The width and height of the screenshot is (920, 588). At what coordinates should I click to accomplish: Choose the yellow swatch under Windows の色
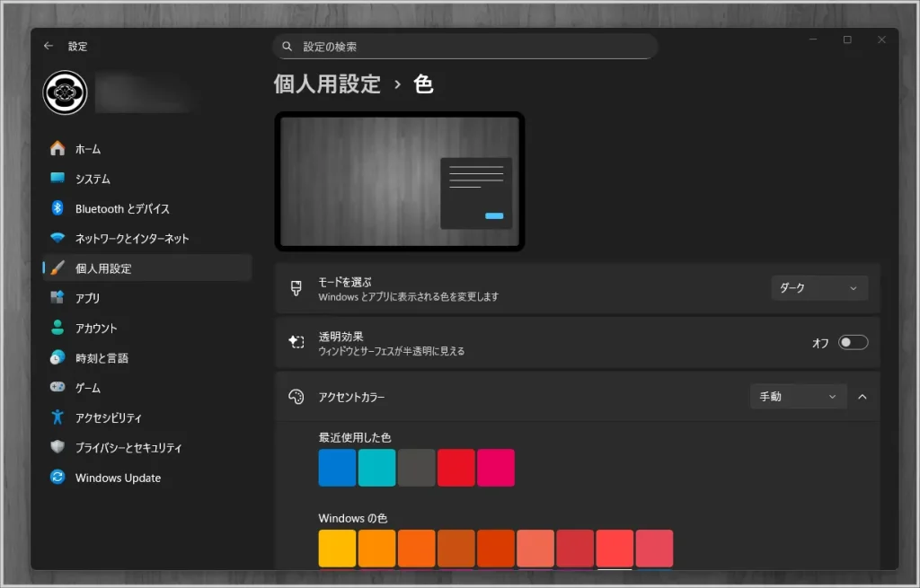click(337, 548)
